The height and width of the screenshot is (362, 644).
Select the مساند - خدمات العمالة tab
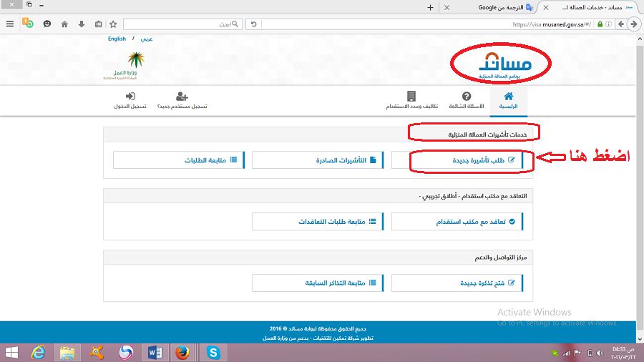click(592, 7)
